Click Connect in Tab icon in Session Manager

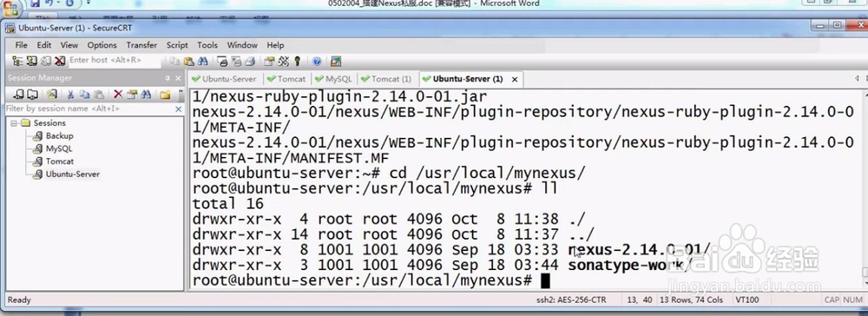pyautogui.click(x=33, y=94)
